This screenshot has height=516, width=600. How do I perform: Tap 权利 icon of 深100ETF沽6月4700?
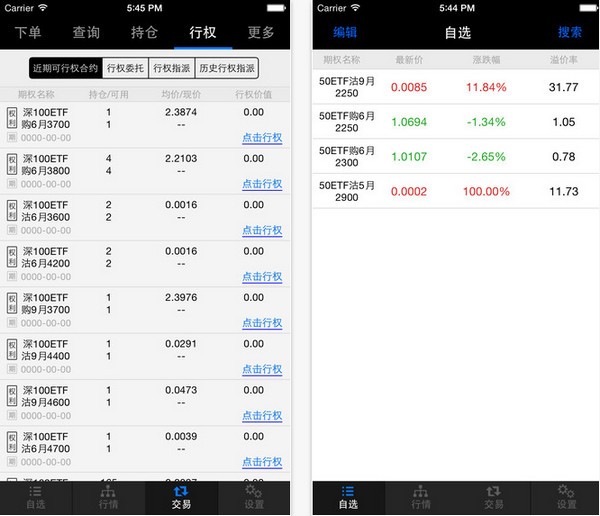click(x=12, y=442)
